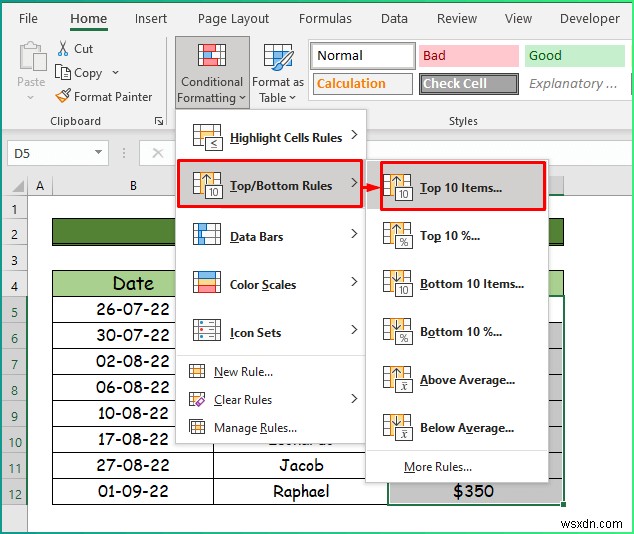The width and height of the screenshot is (634, 534).
Task: Select the Format Painter brush icon
Action: pyautogui.click(x=63, y=96)
